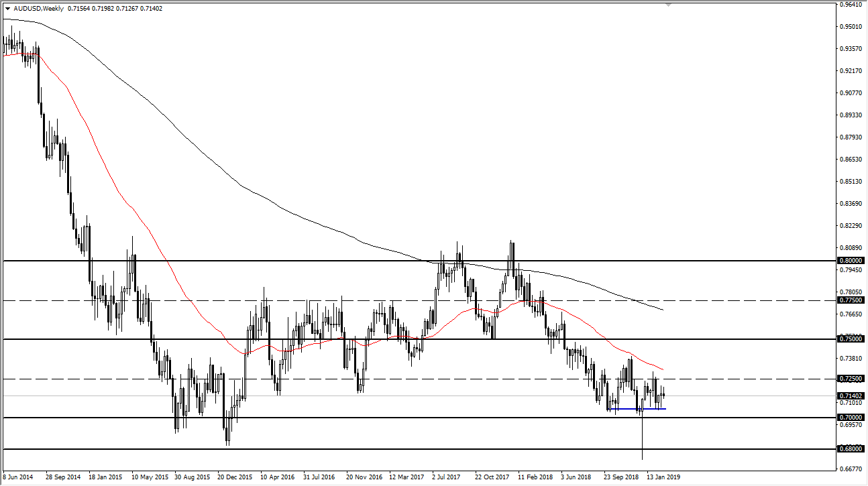Click the 11 Feb 2018 date label
The width and height of the screenshot is (868, 486).
(535, 478)
